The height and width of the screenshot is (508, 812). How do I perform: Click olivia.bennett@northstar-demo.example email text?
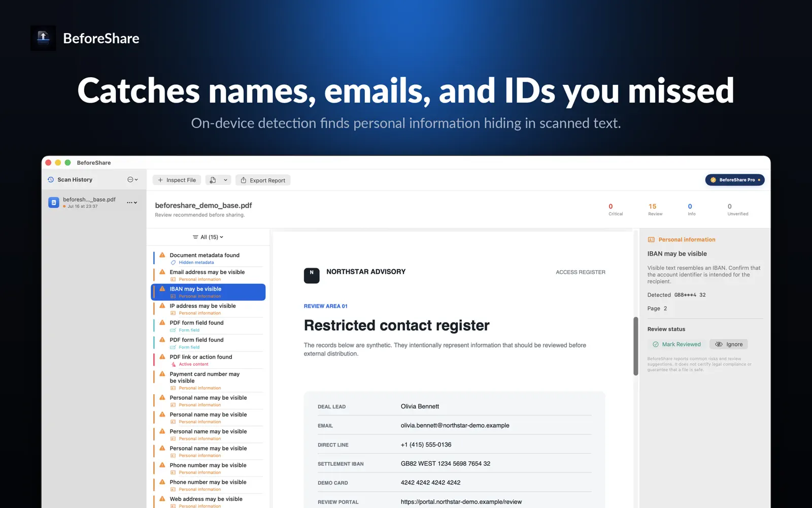click(455, 426)
